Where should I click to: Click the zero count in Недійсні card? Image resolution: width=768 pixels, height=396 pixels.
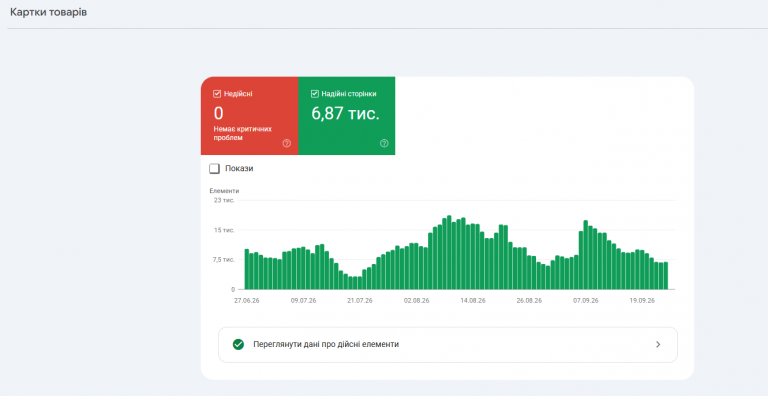[x=218, y=114]
